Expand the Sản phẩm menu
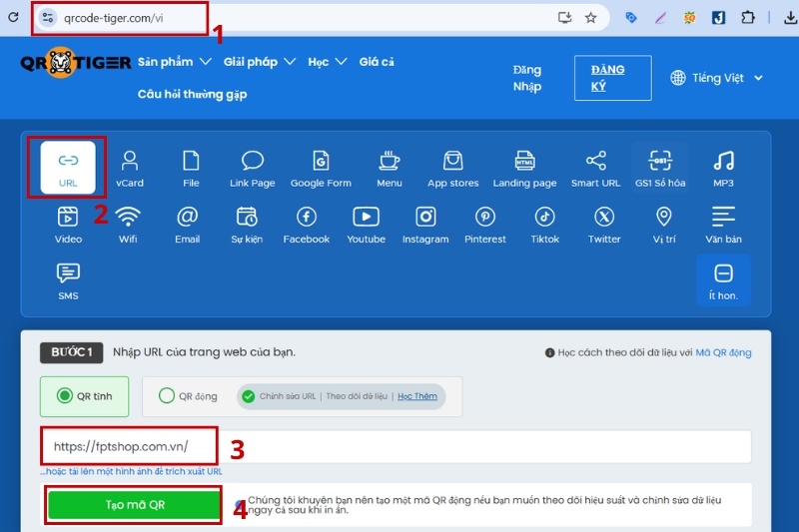This screenshot has height=532, width=799. pyautogui.click(x=174, y=62)
